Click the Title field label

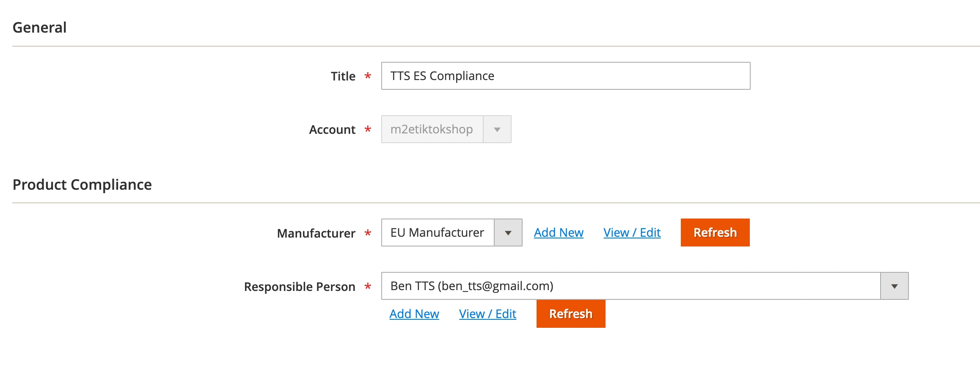pyautogui.click(x=343, y=76)
